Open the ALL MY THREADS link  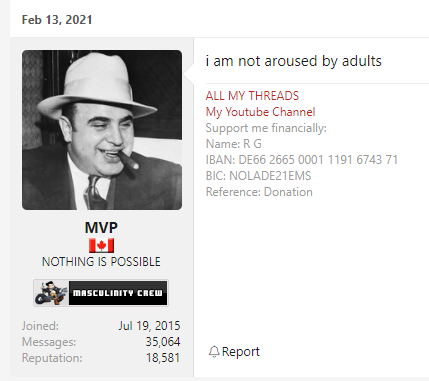point(252,96)
